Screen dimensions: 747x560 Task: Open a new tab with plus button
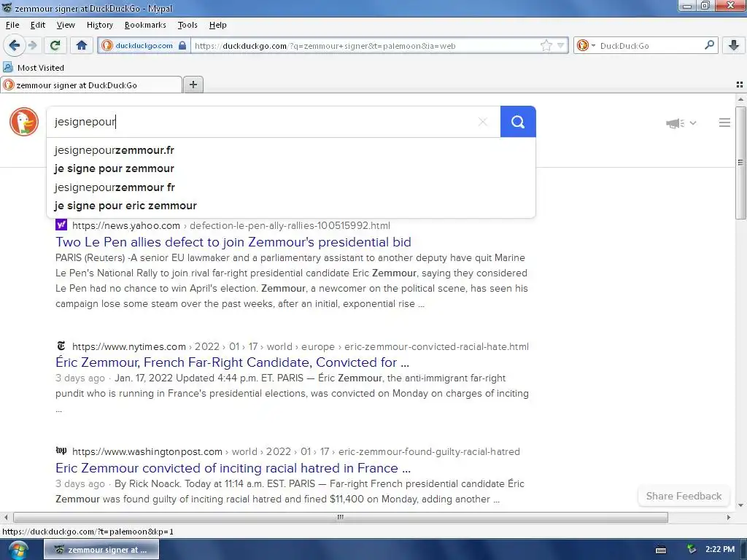pos(193,85)
